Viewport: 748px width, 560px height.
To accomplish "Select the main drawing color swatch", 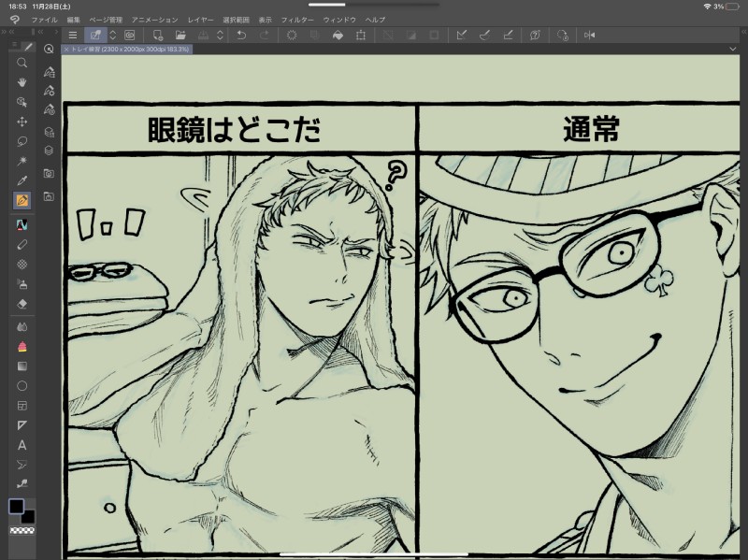I will (16, 507).
